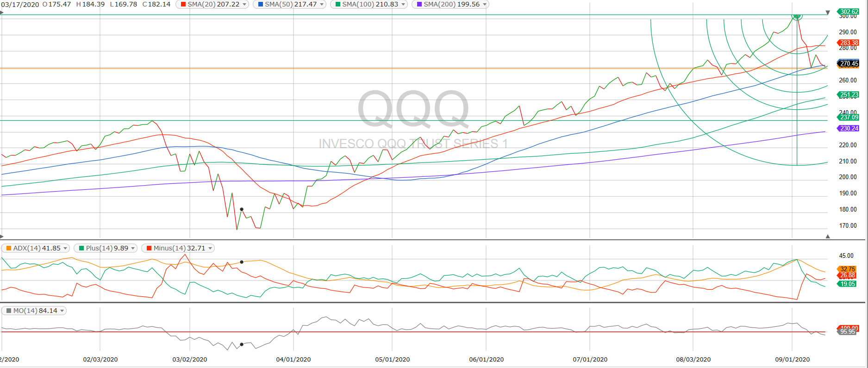
Task: Open the SMA(100) indicator dropdown arrow
Action: [403, 4]
